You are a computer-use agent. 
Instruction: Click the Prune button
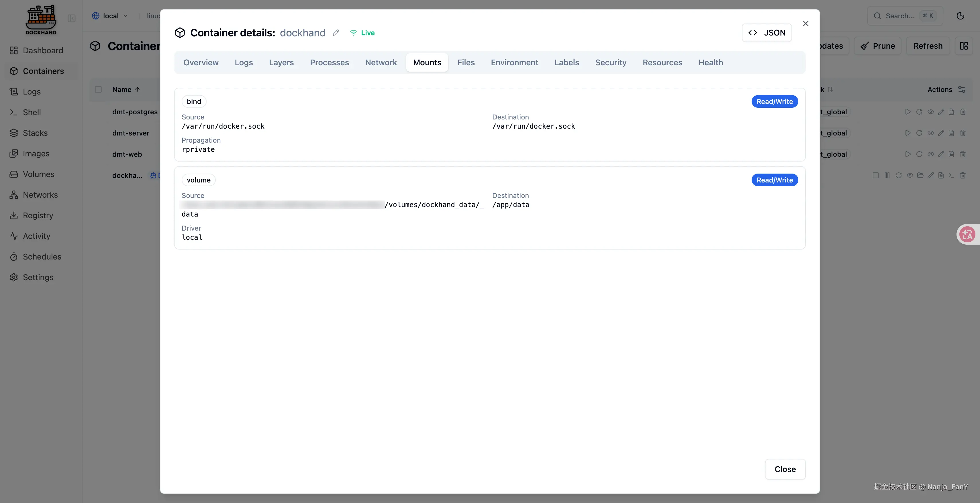[x=877, y=46]
